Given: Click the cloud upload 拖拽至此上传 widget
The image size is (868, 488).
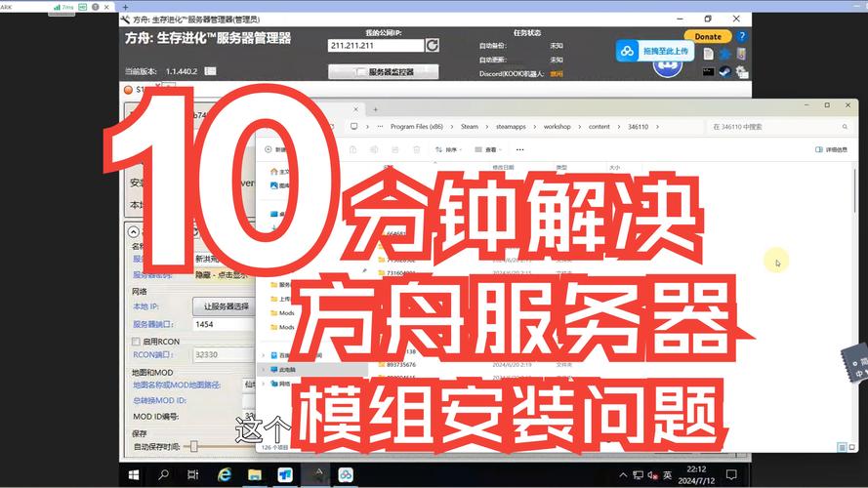Looking at the screenshot, I should pyautogui.click(x=655, y=51).
